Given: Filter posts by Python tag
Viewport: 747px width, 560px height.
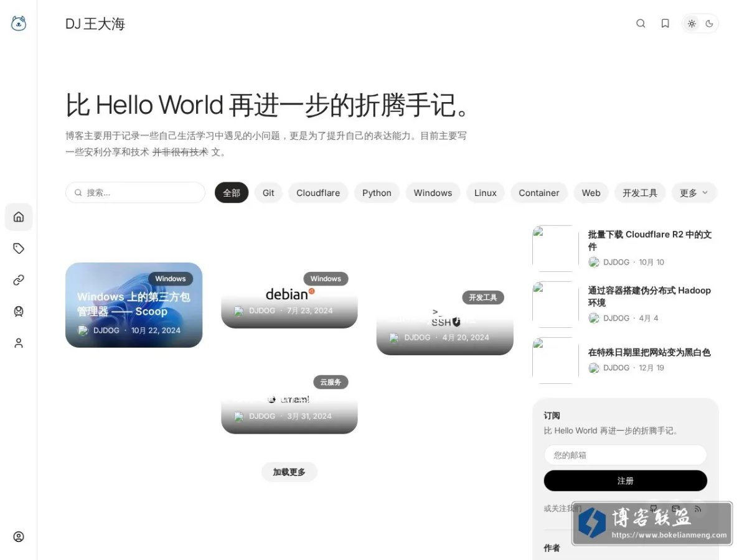Looking at the screenshot, I should point(377,193).
